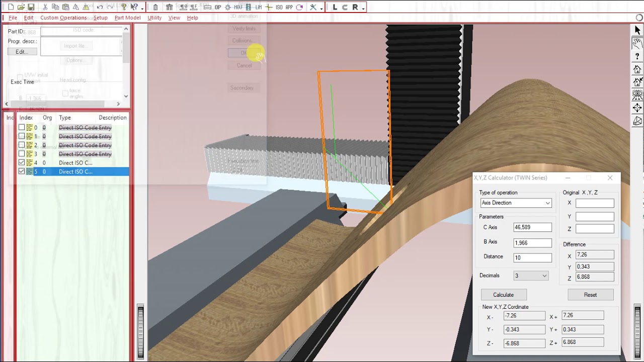Open the Edit menu
This screenshot has width=644, height=362.
click(x=29, y=18)
